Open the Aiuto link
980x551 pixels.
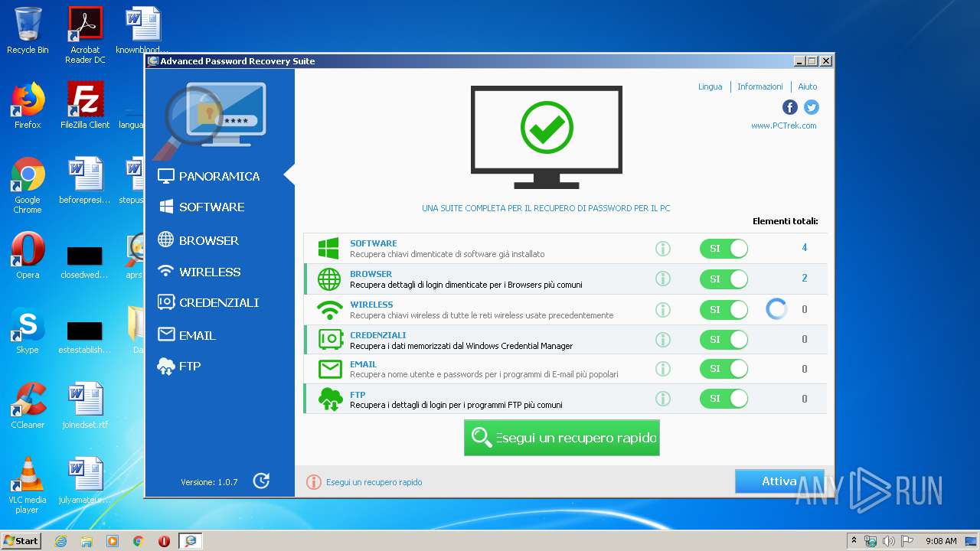(x=808, y=86)
